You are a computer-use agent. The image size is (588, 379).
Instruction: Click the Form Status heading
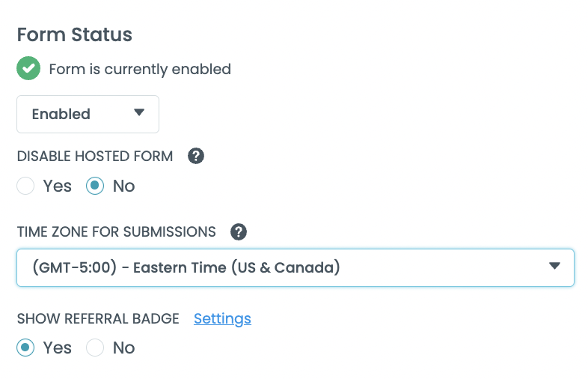pos(74,34)
